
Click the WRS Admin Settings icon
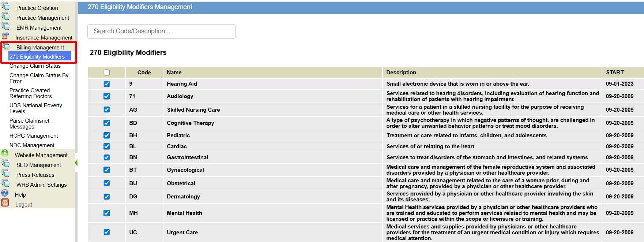5,183
